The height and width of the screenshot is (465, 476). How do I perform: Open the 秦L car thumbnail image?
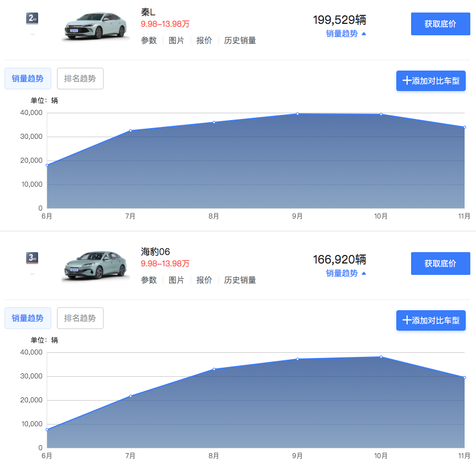(x=95, y=24)
